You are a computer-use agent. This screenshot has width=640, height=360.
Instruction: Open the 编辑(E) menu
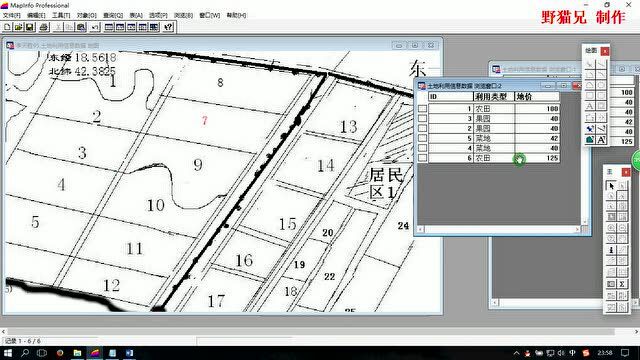[x=36, y=15]
